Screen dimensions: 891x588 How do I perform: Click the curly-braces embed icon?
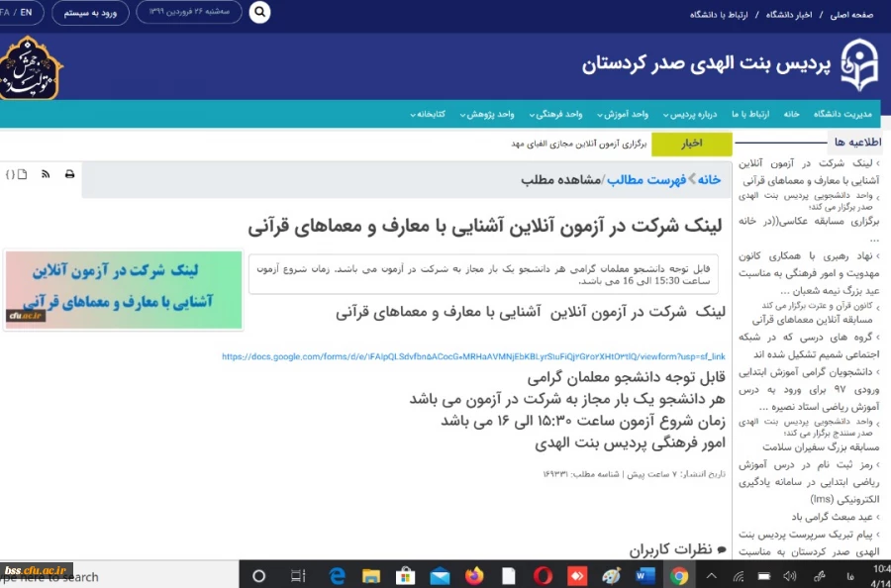point(11,174)
